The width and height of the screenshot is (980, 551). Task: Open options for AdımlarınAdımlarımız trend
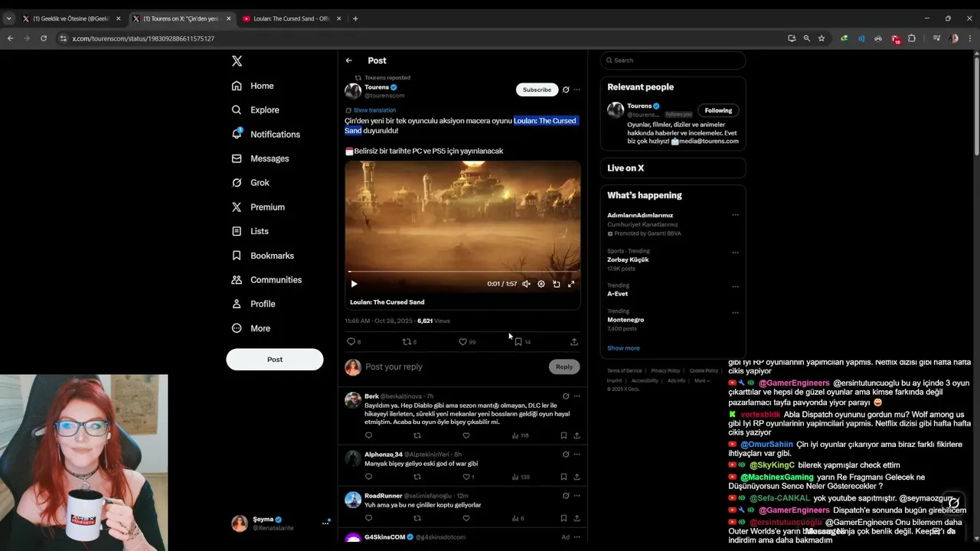point(735,215)
